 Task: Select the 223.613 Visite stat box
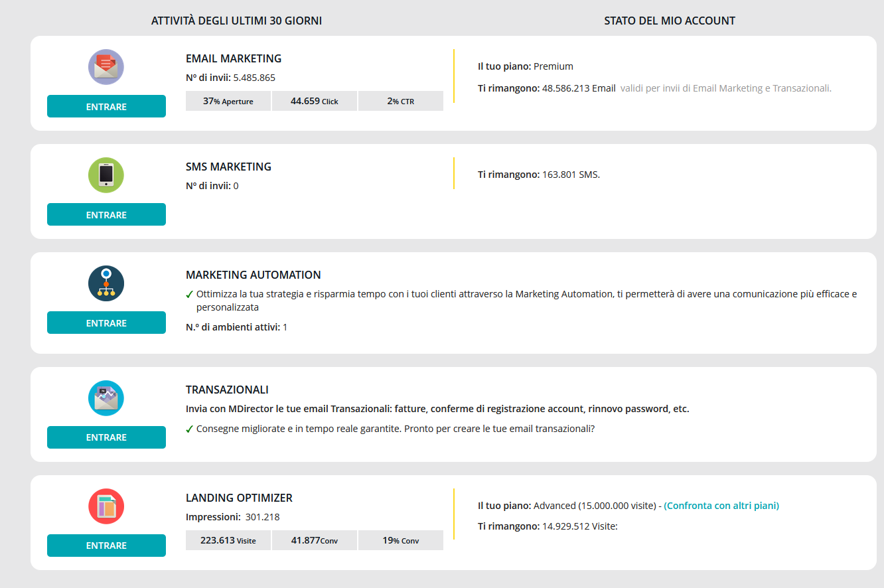(228, 540)
